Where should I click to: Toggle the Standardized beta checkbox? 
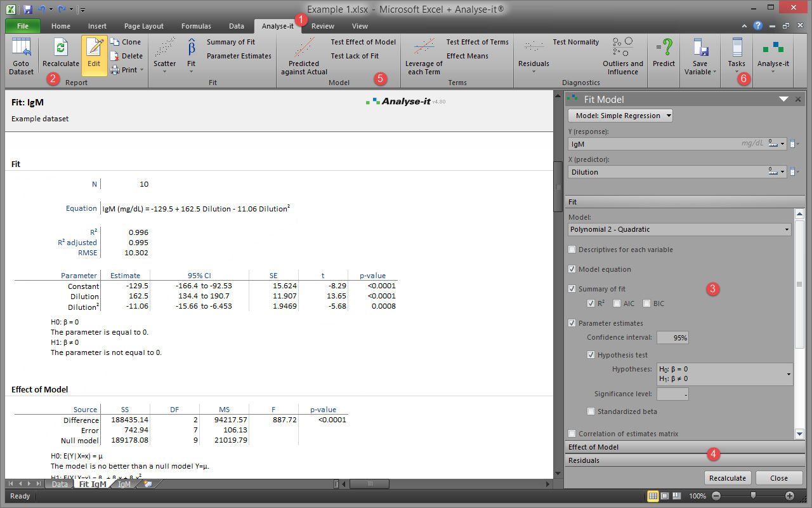[591, 411]
